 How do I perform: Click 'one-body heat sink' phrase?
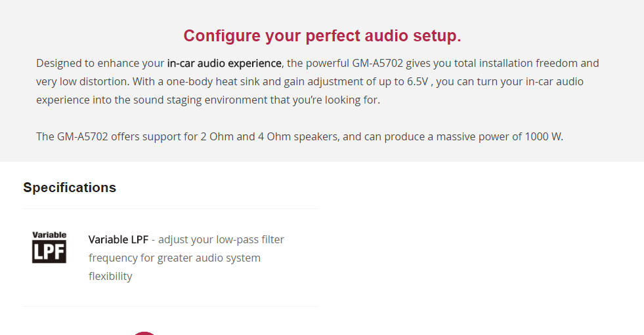213,81
